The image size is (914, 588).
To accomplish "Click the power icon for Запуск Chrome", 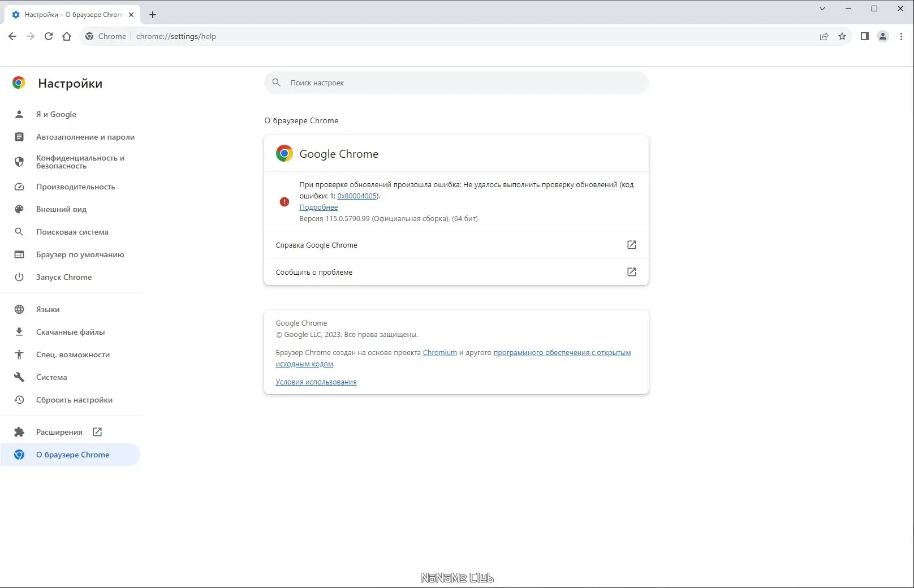I will (19, 277).
